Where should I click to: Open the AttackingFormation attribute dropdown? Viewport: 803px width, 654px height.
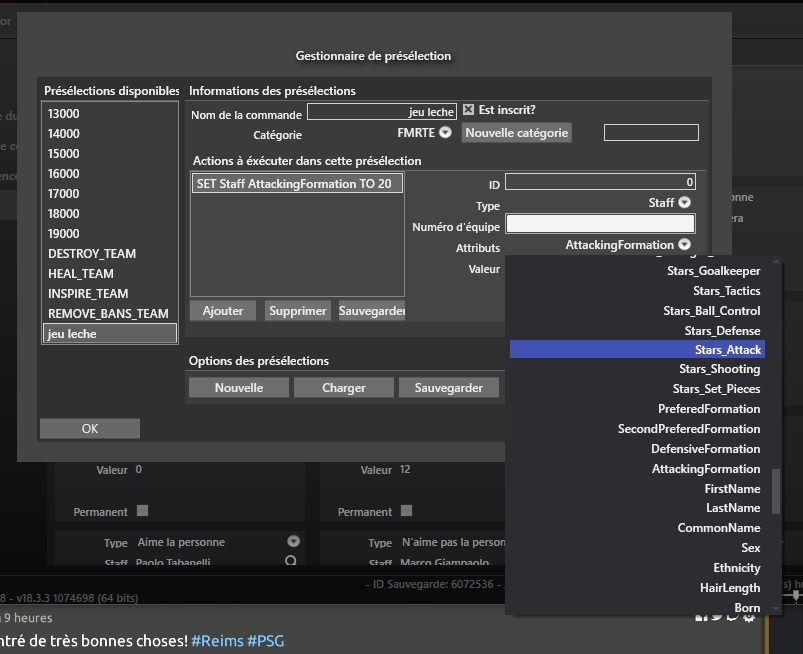click(685, 245)
